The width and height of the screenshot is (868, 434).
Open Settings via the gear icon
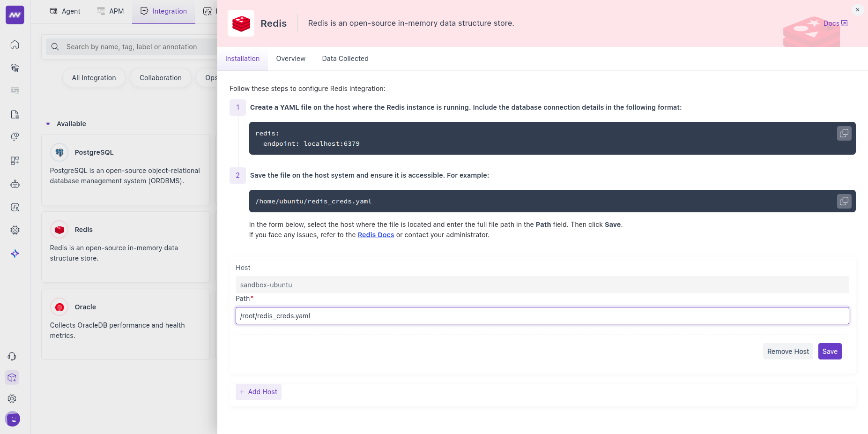(12, 398)
